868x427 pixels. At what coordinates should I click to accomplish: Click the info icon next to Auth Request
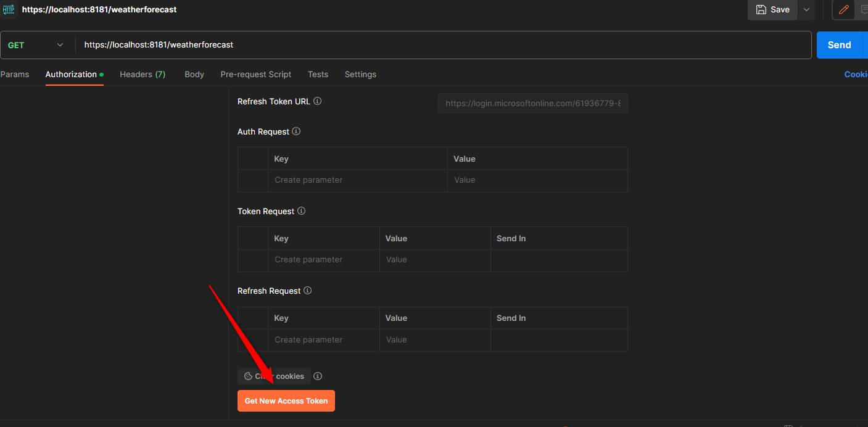pos(296,131)
